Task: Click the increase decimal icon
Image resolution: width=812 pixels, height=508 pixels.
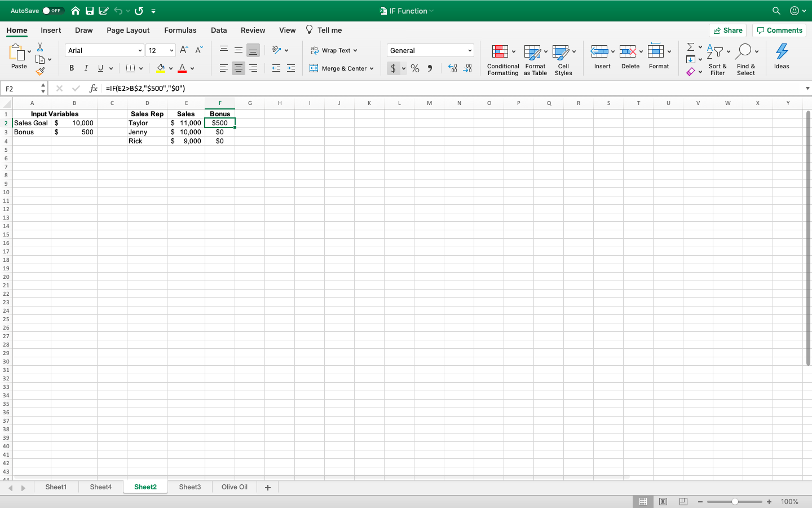Action: tap(452, 68)
